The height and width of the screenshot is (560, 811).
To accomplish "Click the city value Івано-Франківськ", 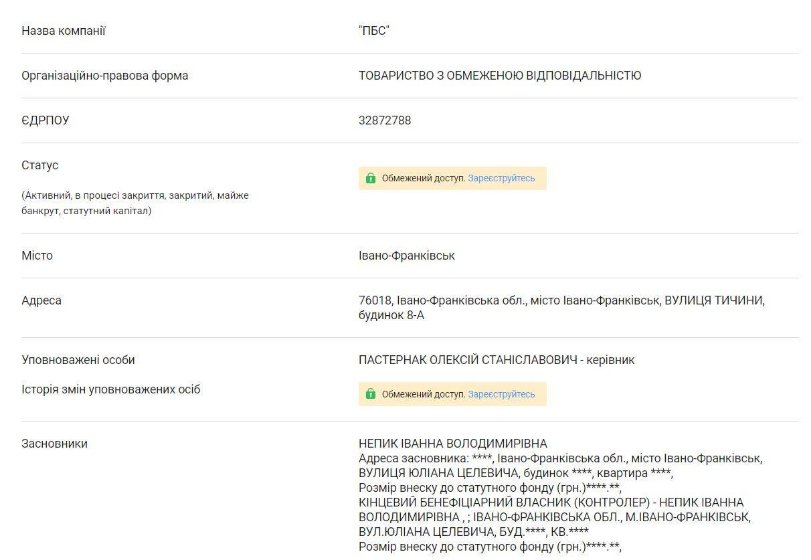I will point(407,256).
